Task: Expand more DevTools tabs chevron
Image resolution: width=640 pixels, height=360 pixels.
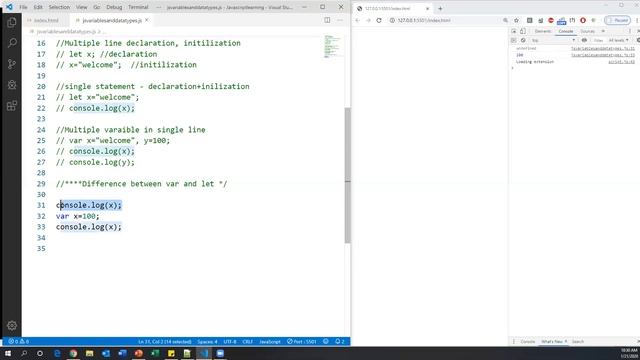Action: [x=603, y=31]
